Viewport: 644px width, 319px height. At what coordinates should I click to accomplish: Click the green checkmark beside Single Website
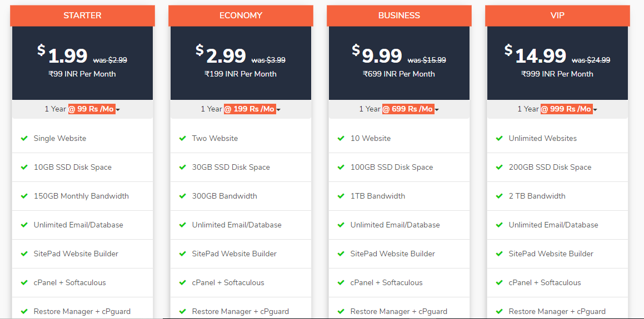24,138
